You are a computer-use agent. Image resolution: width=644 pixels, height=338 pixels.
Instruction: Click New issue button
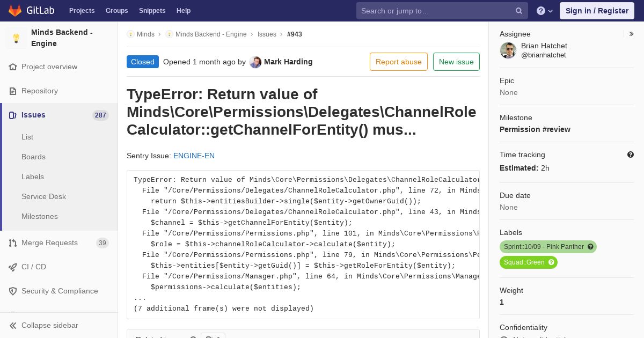pyautogui.click(x=456, y=62)
